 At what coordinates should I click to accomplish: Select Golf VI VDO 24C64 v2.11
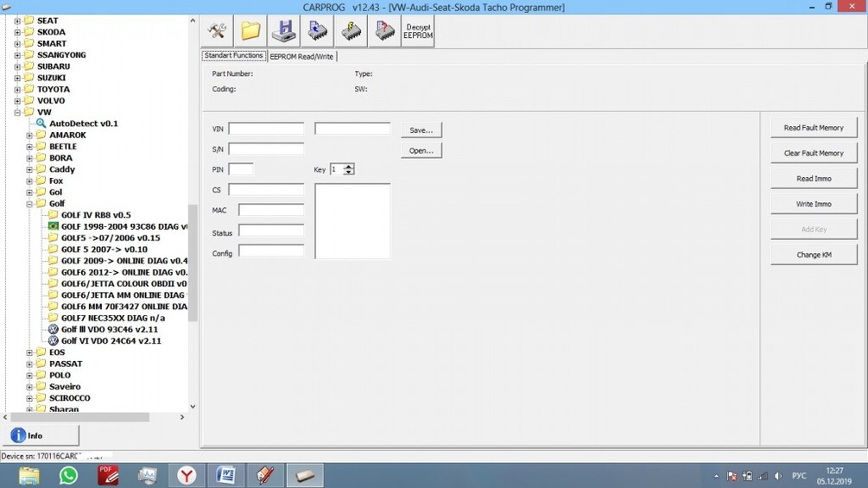111,341
